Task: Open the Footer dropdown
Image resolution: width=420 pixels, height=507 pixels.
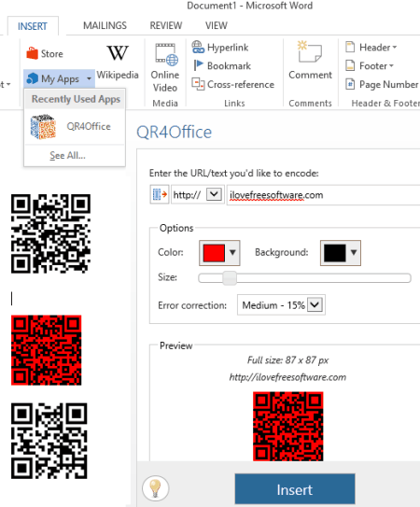Action: [370, 65]
